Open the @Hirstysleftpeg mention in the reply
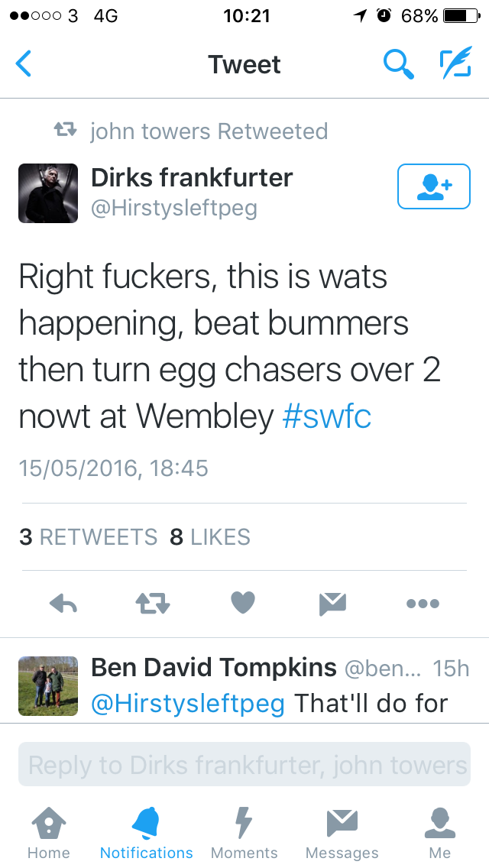 pos(188,704)
